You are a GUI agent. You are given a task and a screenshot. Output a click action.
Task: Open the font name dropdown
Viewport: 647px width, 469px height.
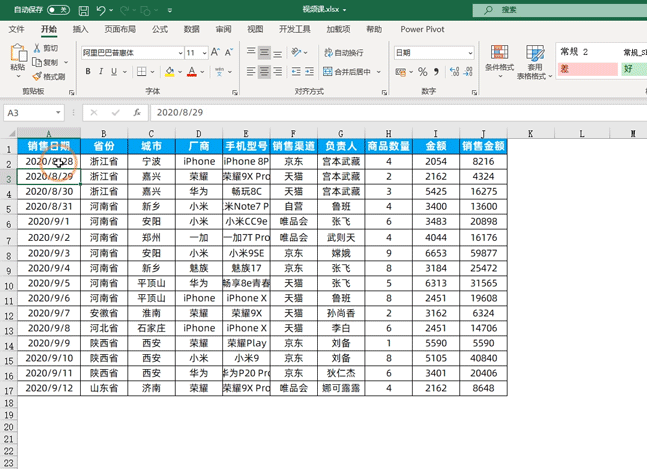tap(180, 53)
